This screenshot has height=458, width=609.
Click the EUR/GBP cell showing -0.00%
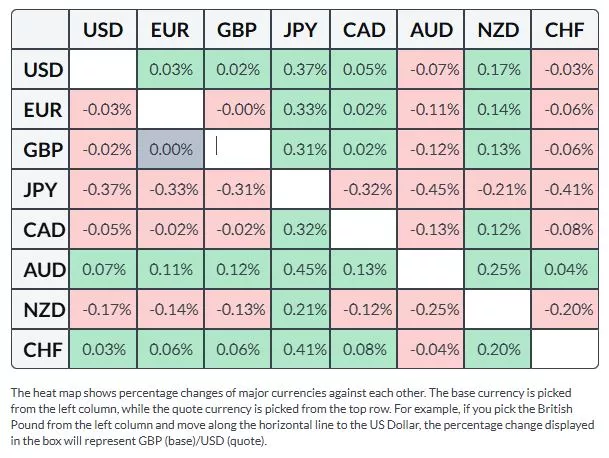coord(236,109)
